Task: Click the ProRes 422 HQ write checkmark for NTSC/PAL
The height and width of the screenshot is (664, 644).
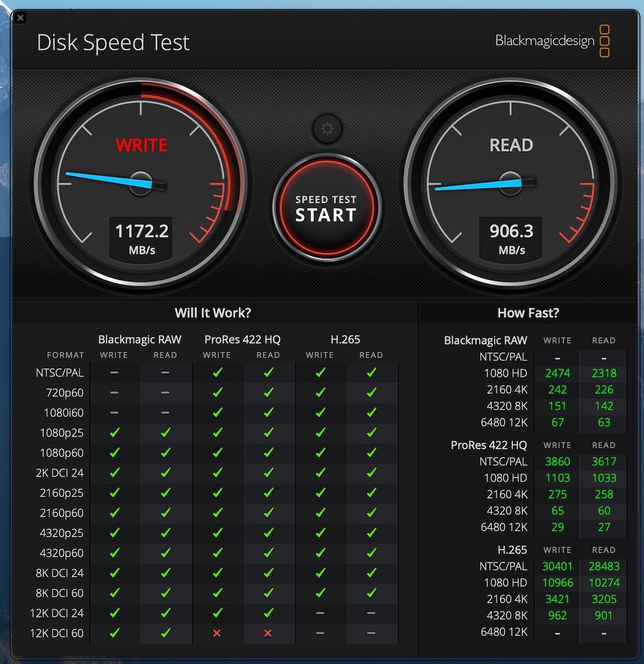Action: 217,373
